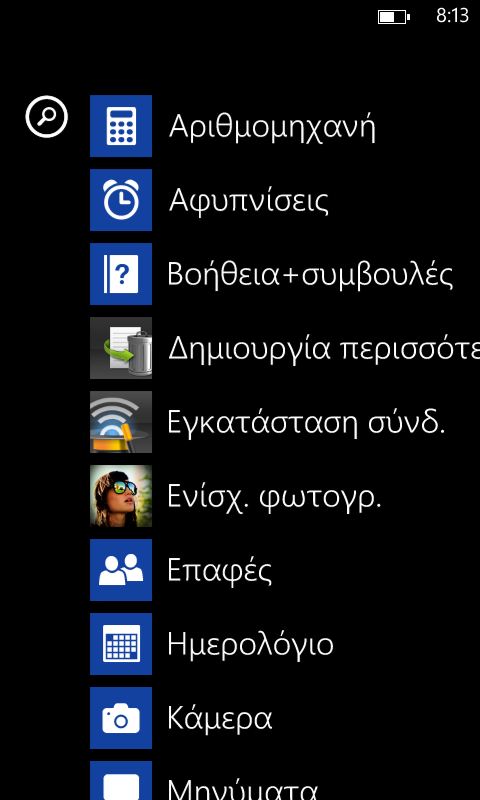Select Δημιουργία περισσότε... label

324,349
